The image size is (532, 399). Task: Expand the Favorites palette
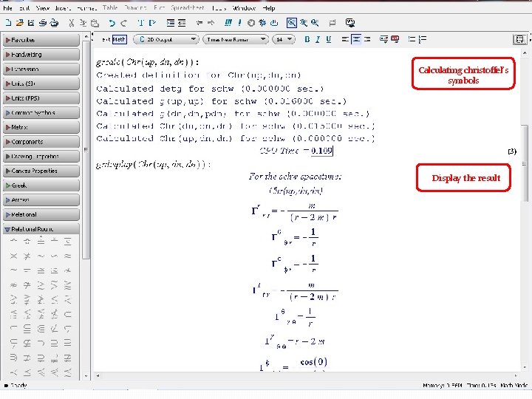[41, 40]
